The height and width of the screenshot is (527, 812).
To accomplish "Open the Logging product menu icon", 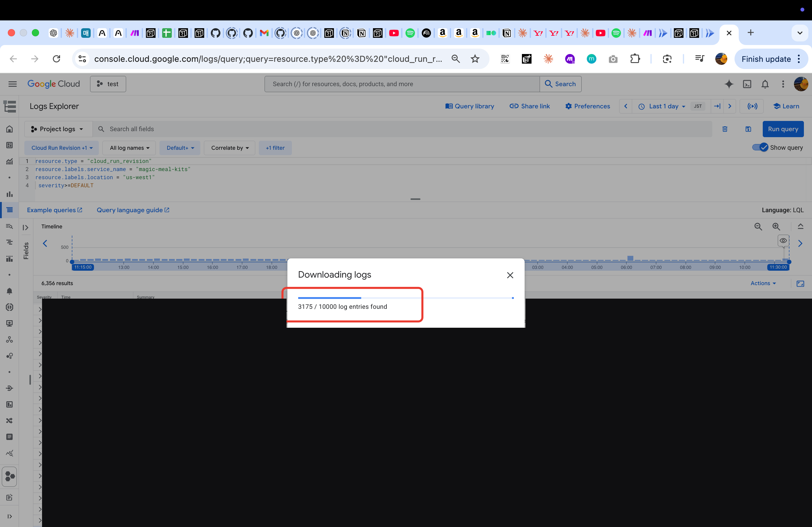I will click(10, 106).
